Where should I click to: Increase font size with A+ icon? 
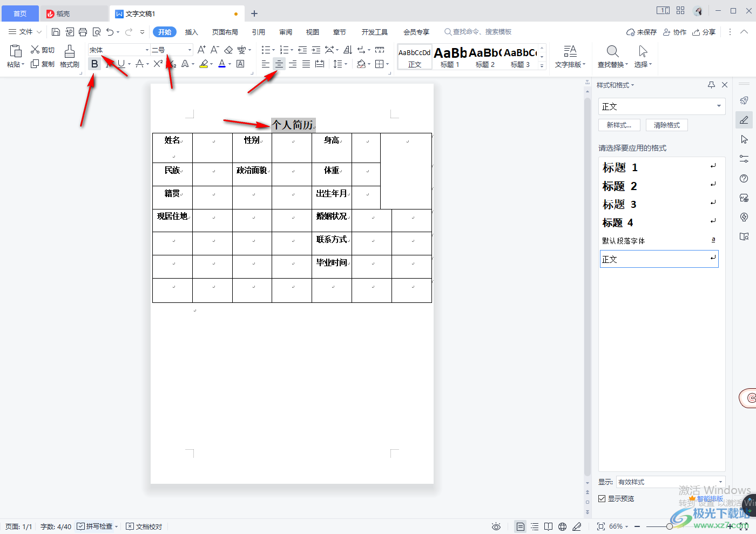201,50
